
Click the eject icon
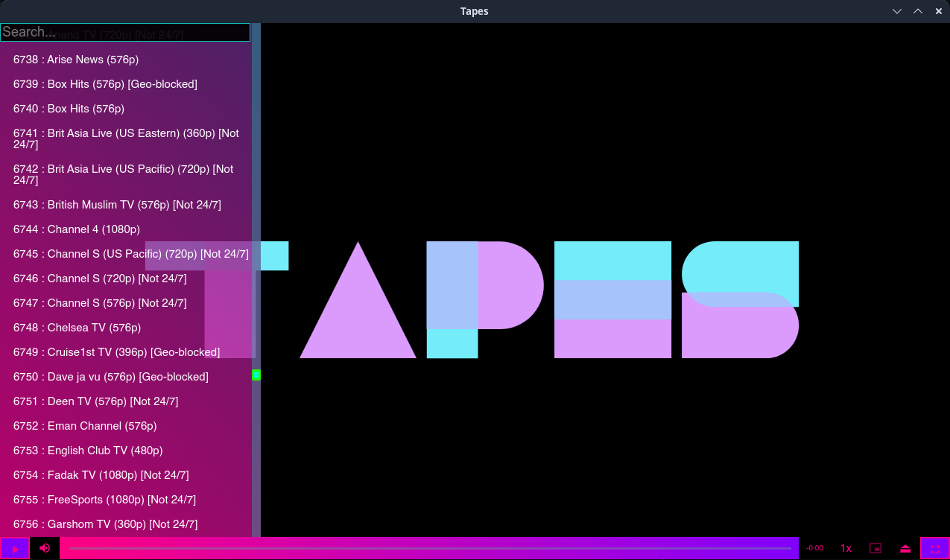tap(905, 548)
